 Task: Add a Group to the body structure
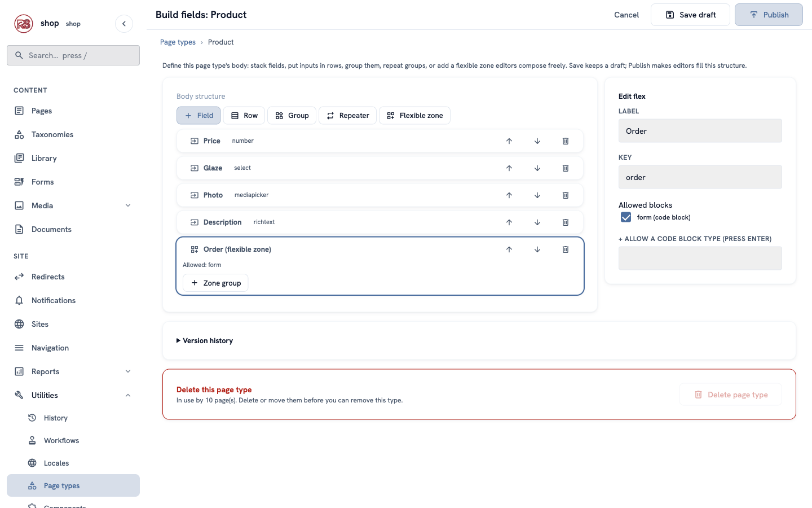click(292, 116)
